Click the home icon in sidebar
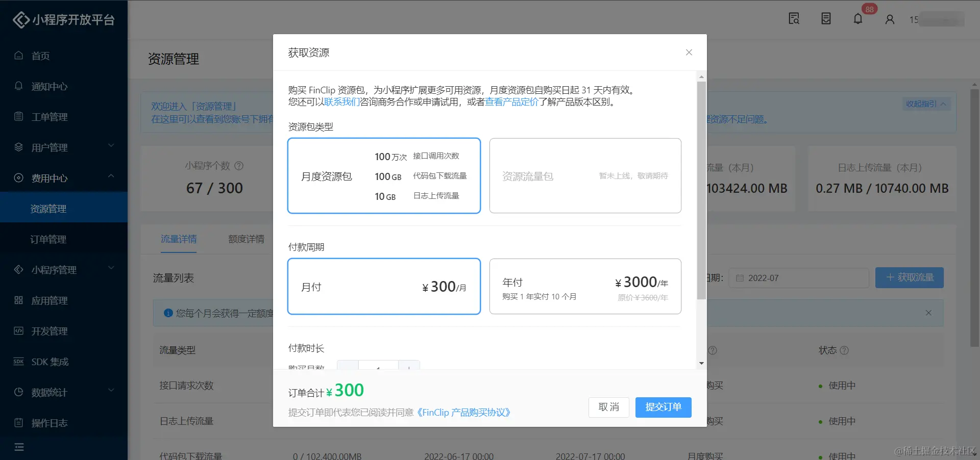Image resolution: width=980 pixels, height=460 pixels. tap(19, 55)
